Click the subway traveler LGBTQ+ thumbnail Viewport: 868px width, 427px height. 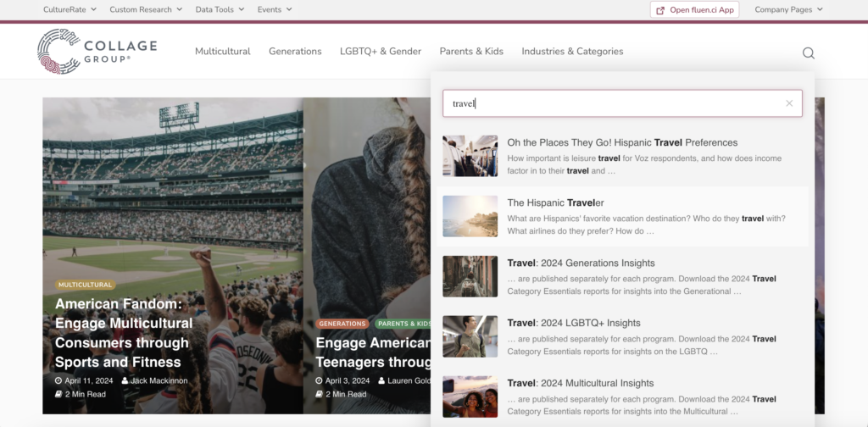[x=470, y=336]
